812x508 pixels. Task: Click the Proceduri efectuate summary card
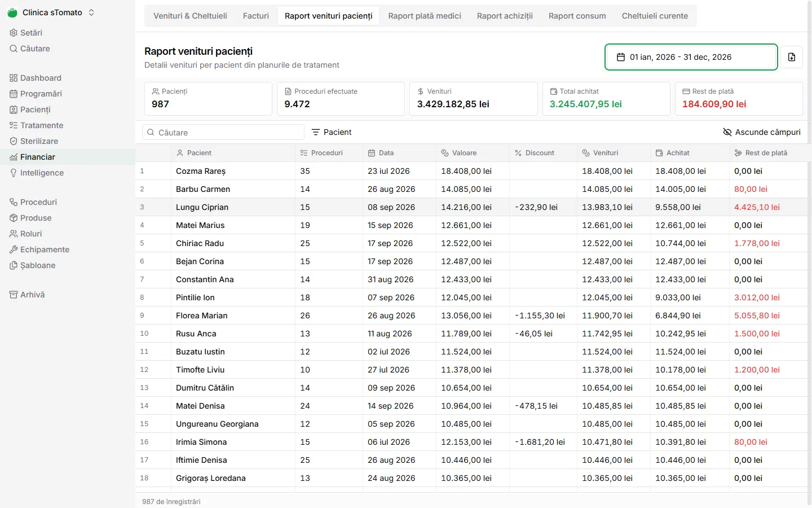point(341,99)
